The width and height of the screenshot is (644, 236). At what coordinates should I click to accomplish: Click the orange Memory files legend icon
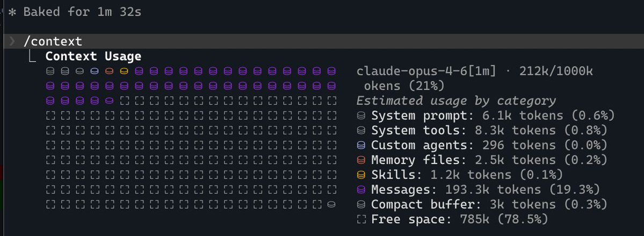[x=361, y=160]
